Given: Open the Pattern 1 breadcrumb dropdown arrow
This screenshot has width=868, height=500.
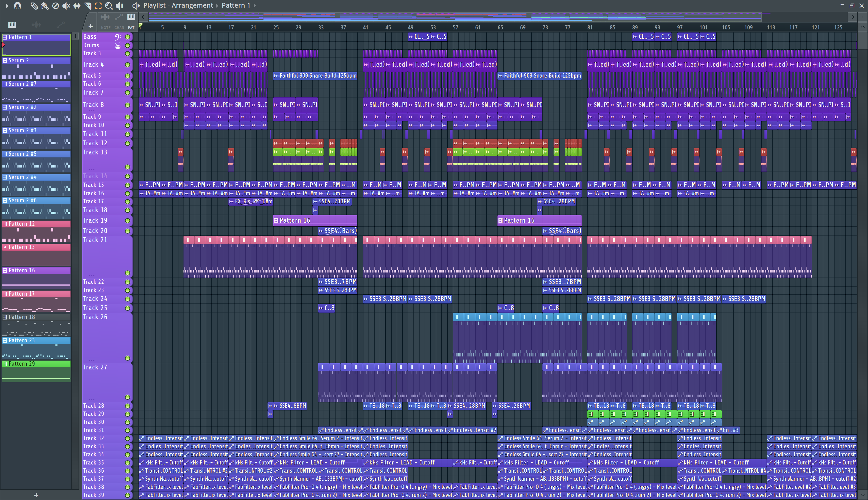Looking at the screenshot, I should [254, 6].
